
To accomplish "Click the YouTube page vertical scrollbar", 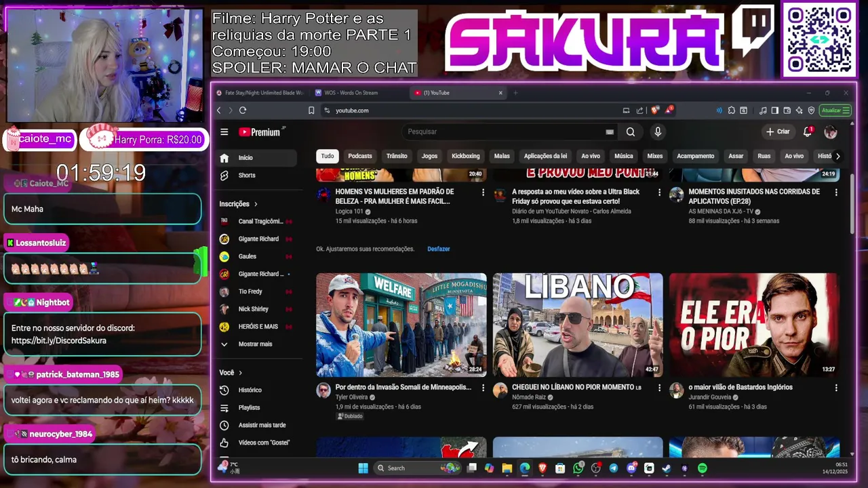I will [x=853, y=203].
